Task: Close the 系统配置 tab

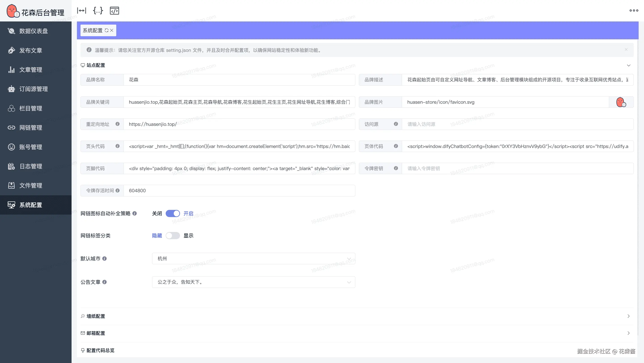Action: (x=112, y=30)
